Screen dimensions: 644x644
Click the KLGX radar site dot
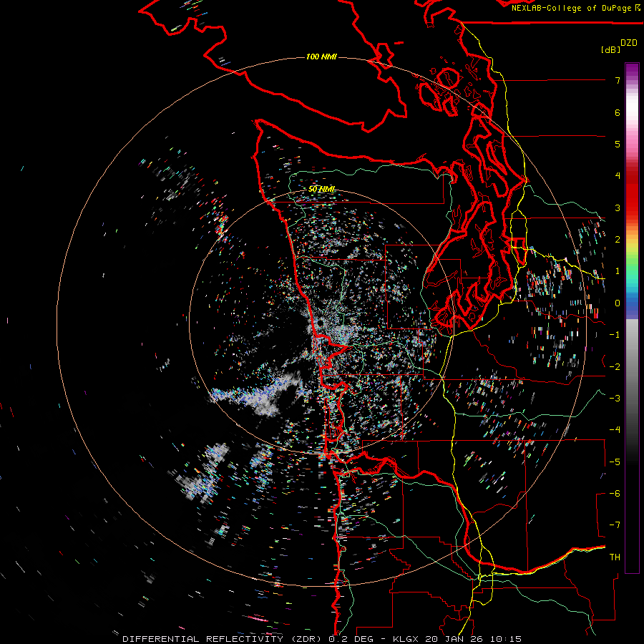(320, 324)
